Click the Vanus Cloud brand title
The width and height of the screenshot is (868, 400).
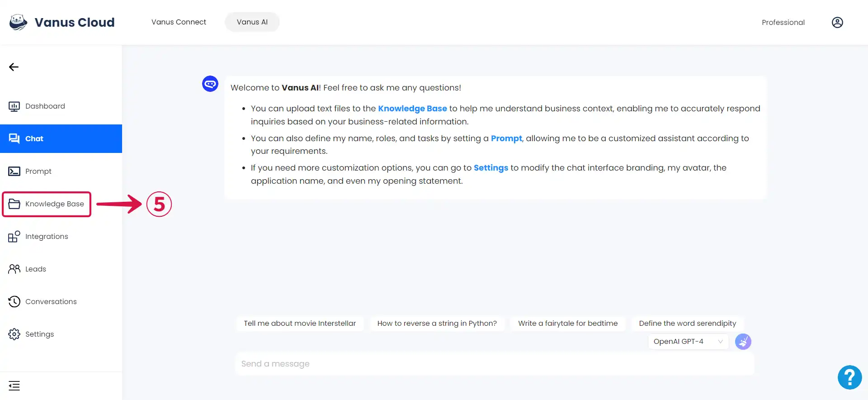click(75, 22)
